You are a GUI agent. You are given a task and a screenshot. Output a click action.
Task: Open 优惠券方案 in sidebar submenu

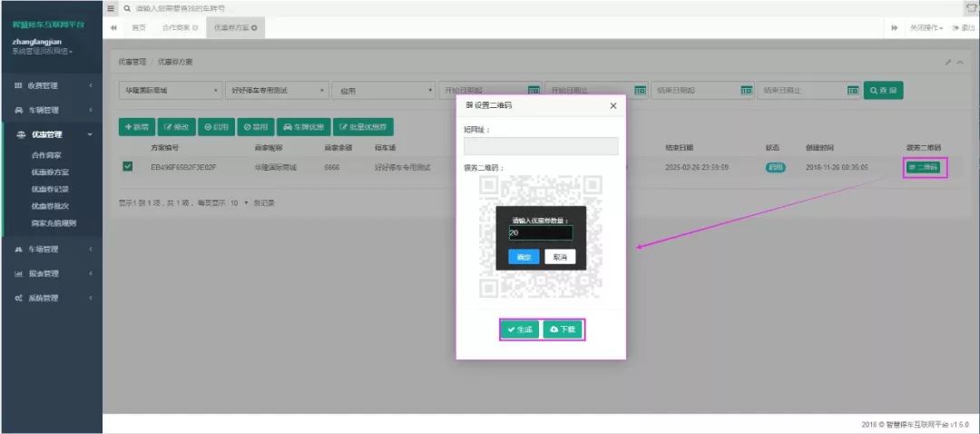[x=50, y=172]
